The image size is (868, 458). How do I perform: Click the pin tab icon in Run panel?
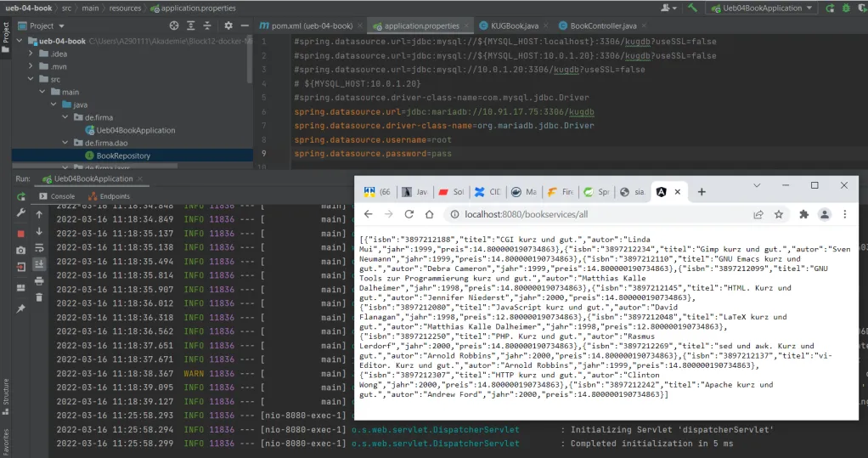(21, 308)
